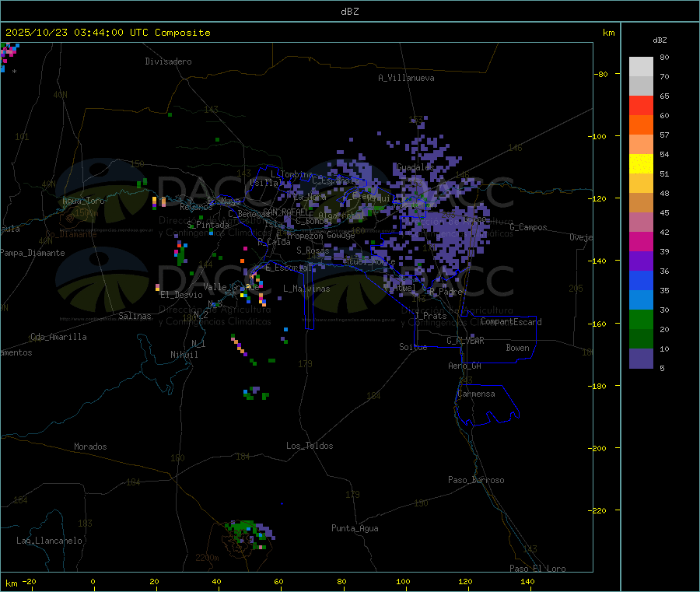Click the 100 km x-axis tick label

(403, 581)
